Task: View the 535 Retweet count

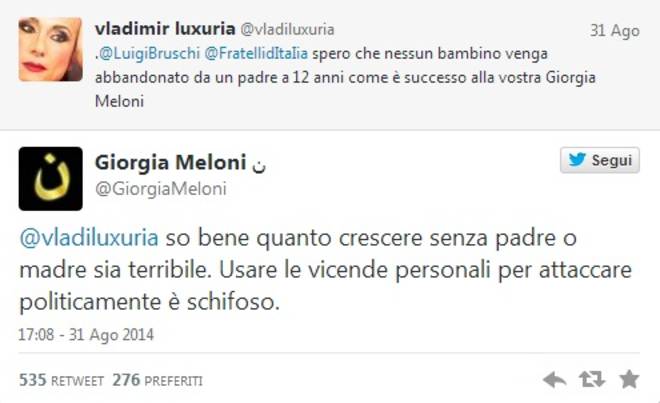Action: click(x=61, y=380)
